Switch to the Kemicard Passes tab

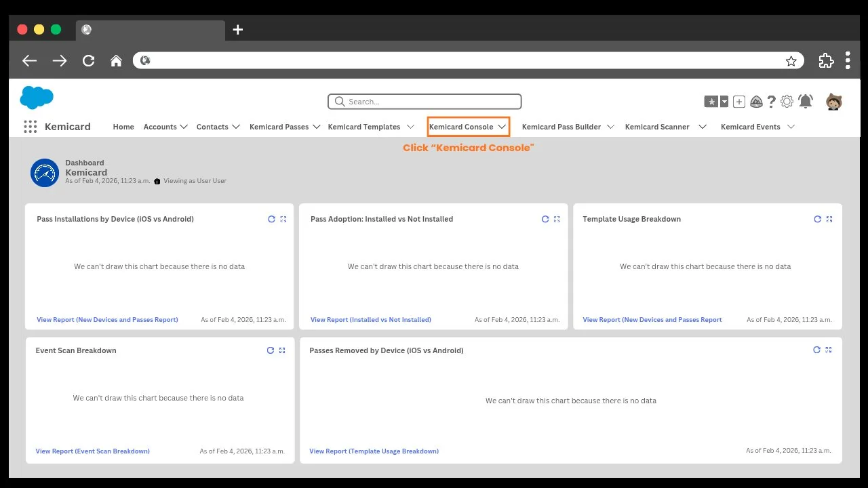point(279,127)
